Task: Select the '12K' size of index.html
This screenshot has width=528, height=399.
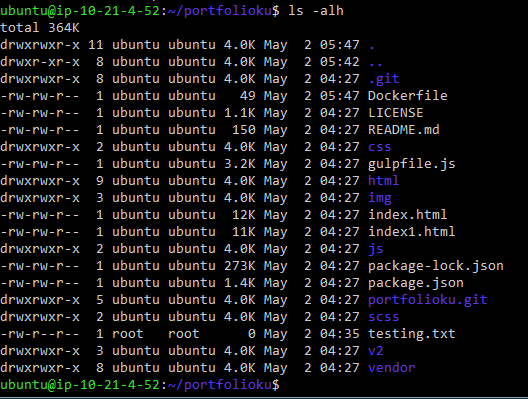Action: pyautogui.click(x=244, y=214)
